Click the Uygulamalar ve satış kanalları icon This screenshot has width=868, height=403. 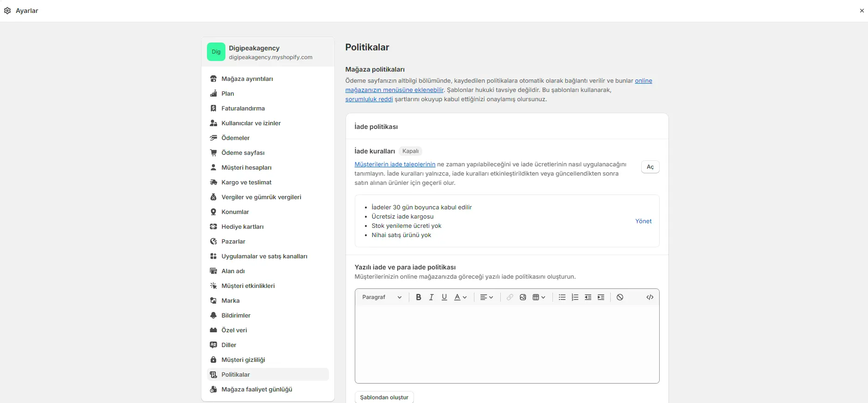pos(213,256)
